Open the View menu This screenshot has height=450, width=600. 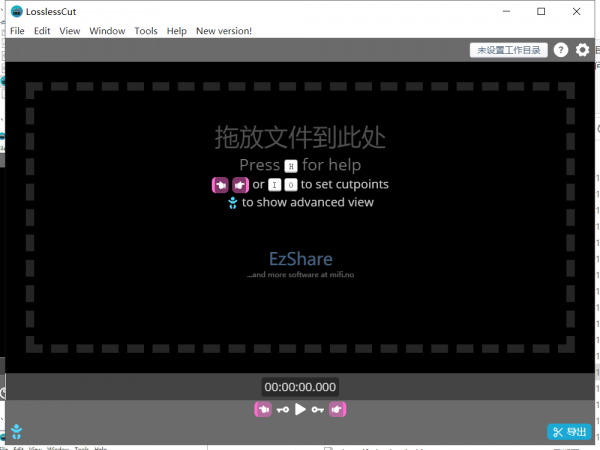click(x=70, y=31)
